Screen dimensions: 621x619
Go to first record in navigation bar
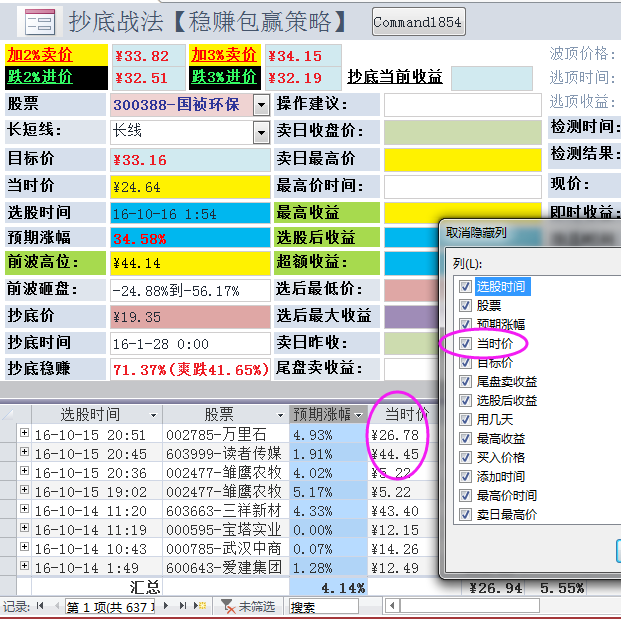click(40, 606)
